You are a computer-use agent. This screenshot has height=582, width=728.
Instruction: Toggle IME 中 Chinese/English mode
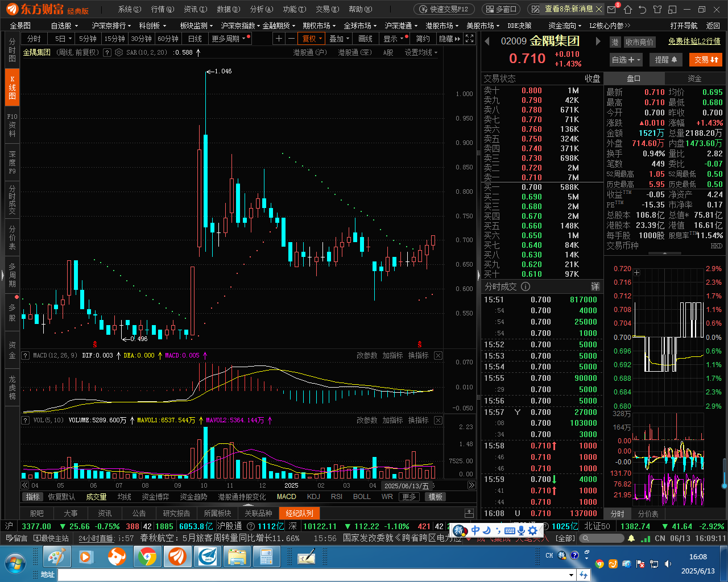coord(475,530)
